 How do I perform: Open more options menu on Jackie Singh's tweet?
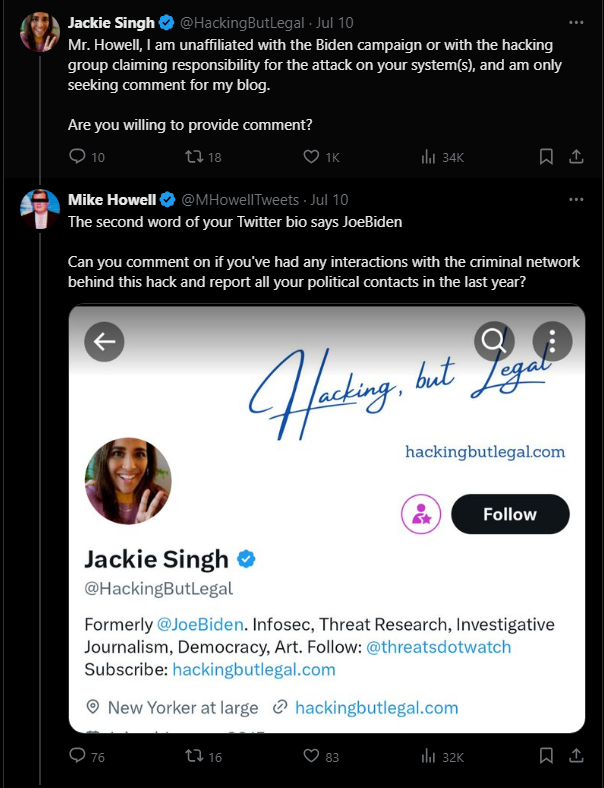tap(576, 23)
